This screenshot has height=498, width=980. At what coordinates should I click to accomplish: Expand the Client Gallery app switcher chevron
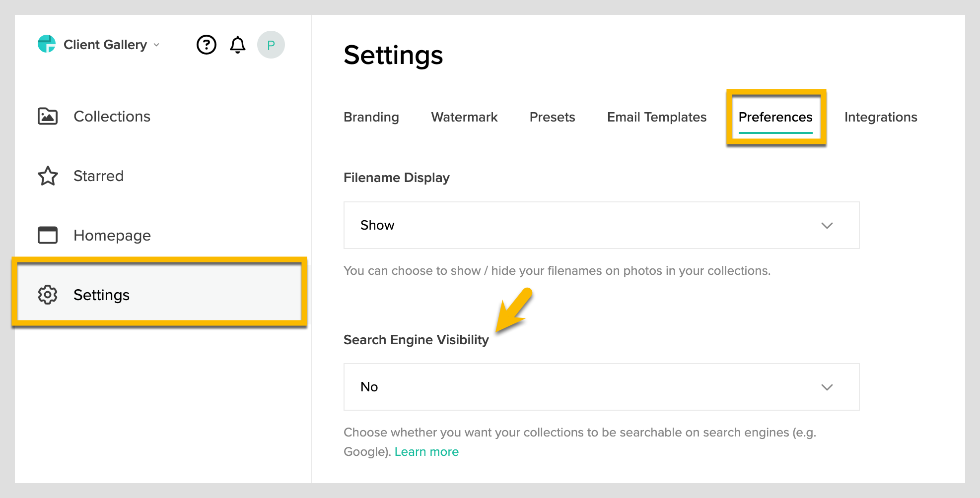pyautogui.click(x=156, y=45)
